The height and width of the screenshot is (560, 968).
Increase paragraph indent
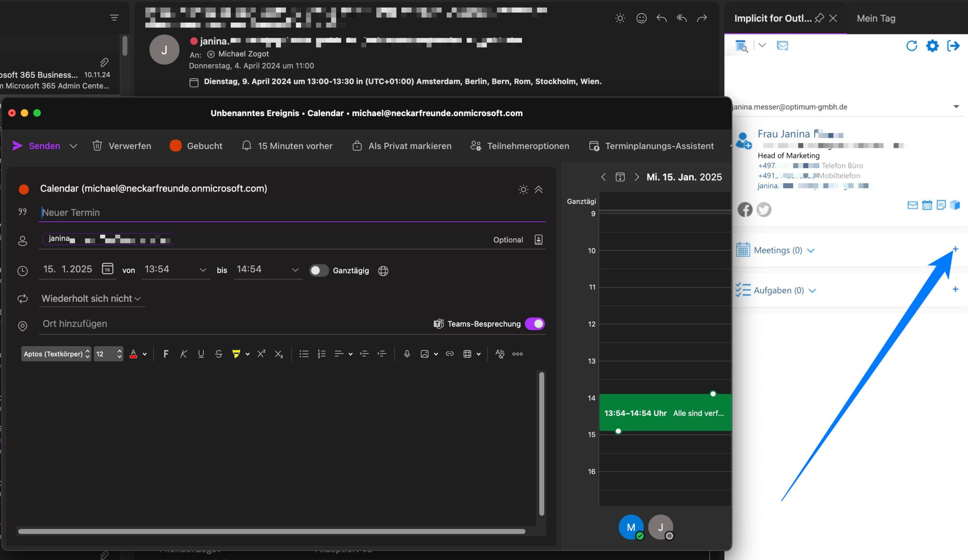(382, 354)
